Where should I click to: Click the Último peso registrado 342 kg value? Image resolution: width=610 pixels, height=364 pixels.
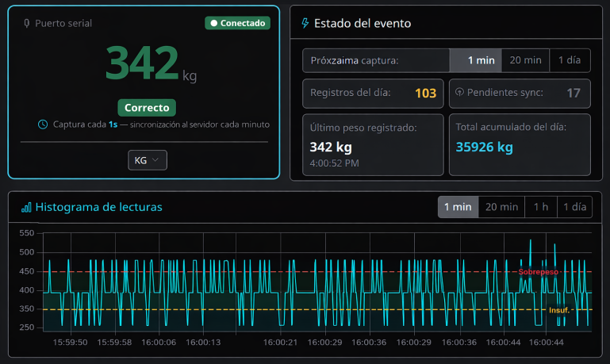coord(331,147)
